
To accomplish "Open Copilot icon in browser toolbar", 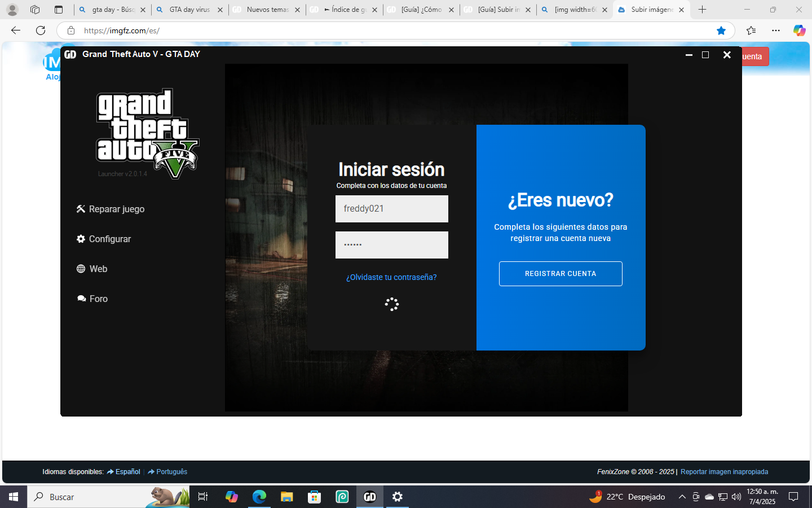I will point(799,30).
